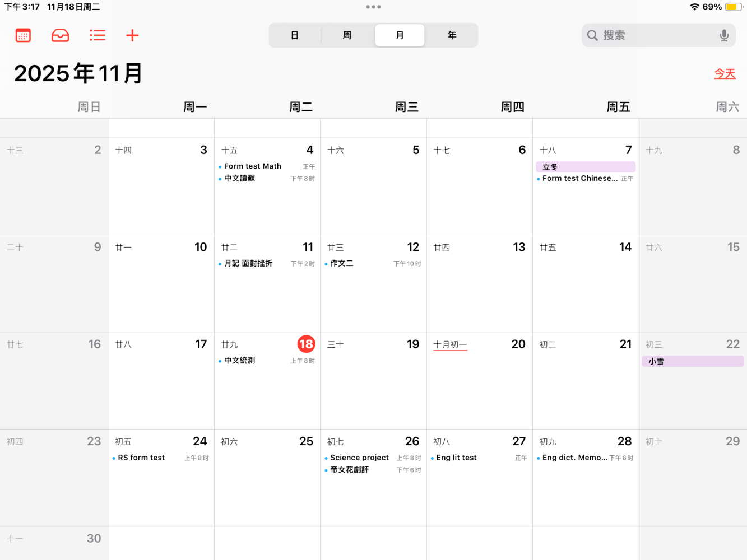Switch to the 年 year view tab
The width and height of the screenshot is (747, 560).
coord(452,35)
